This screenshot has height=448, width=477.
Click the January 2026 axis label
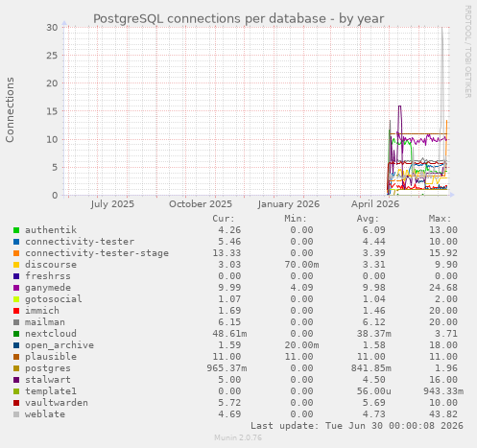(x=289, y=204)
